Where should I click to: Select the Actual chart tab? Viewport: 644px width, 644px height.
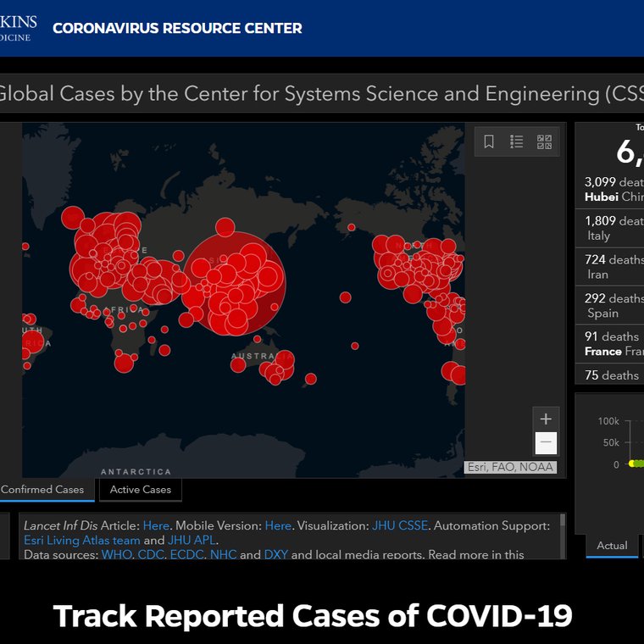point(612,546)
